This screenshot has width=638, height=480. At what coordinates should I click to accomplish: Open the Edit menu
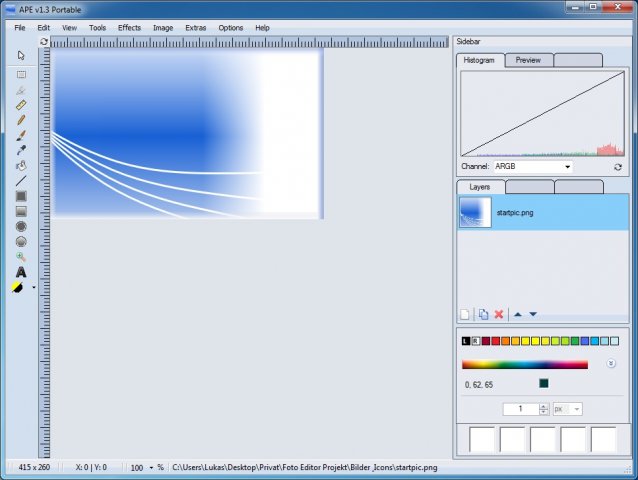point(44,28)
